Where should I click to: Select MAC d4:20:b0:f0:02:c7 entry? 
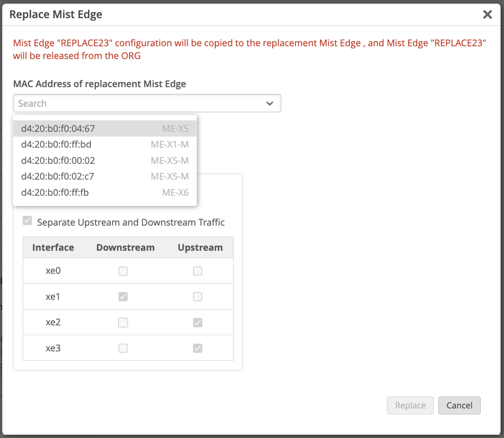click(x=105, y=177)
